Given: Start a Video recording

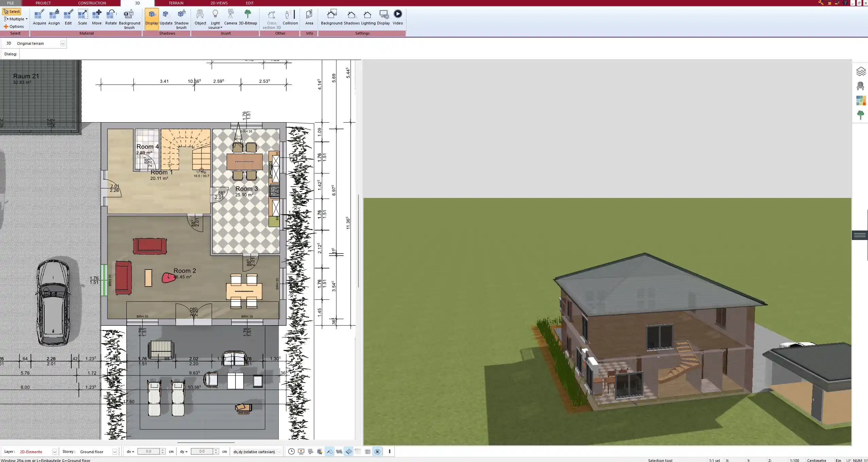Looking at the screenshot, I should tap(397, 17).
